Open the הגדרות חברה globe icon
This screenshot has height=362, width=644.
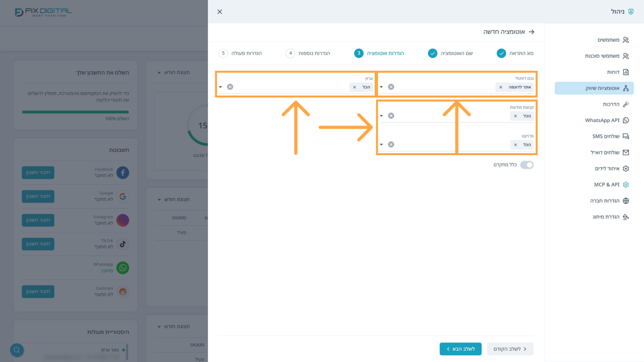626,201
